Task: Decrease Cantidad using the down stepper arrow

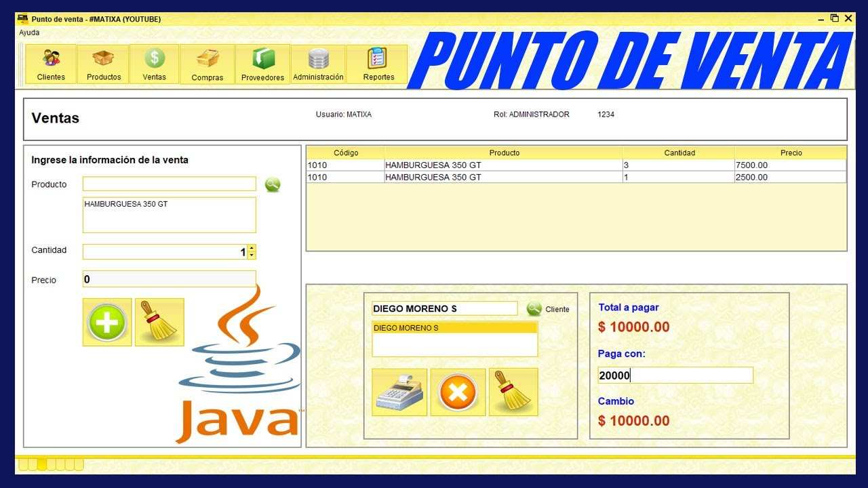Action: click(250, 255)
